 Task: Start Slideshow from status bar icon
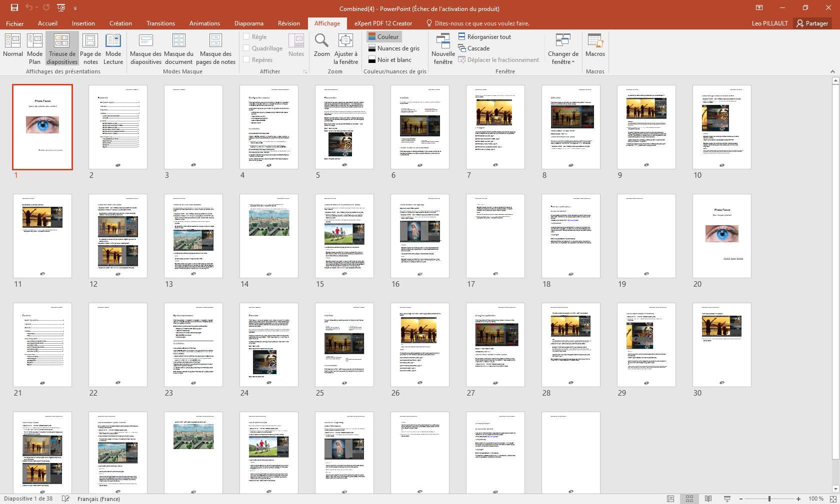point(727,499)
